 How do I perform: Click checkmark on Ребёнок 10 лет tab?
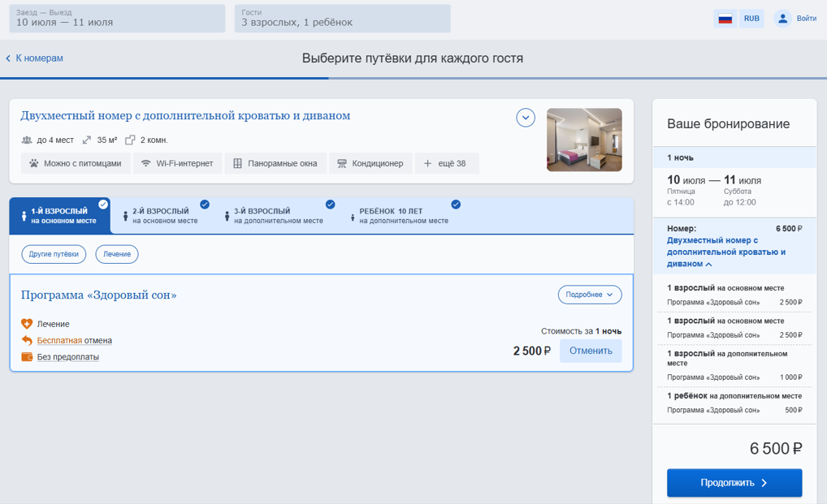coord(456,205)
